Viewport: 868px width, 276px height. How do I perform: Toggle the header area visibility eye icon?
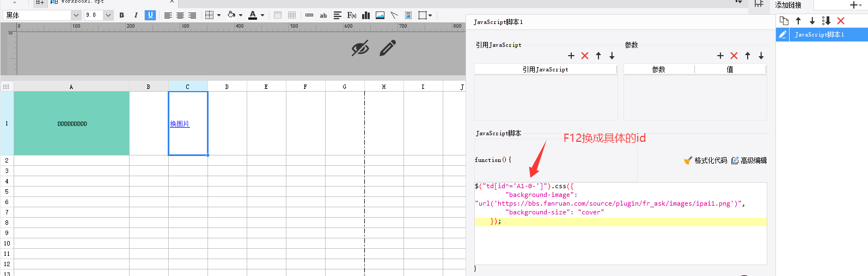pos(360,48)
